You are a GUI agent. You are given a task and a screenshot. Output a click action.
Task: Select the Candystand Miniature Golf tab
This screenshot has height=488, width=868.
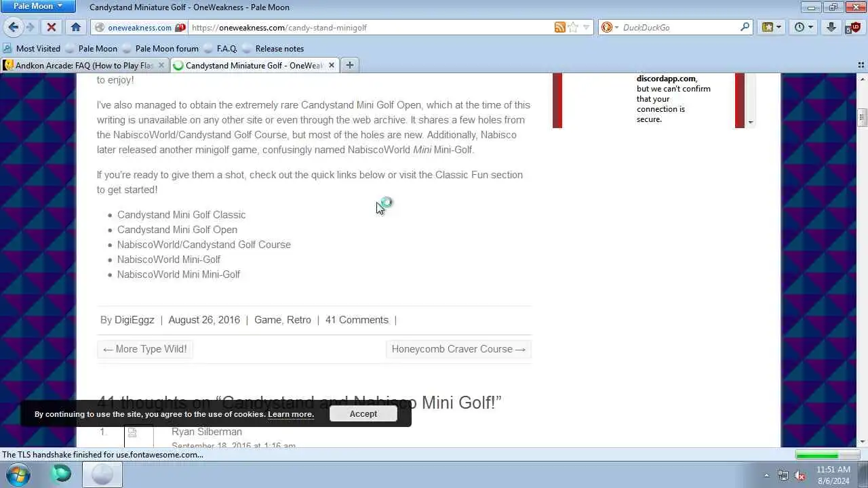[x=254, y=65]
